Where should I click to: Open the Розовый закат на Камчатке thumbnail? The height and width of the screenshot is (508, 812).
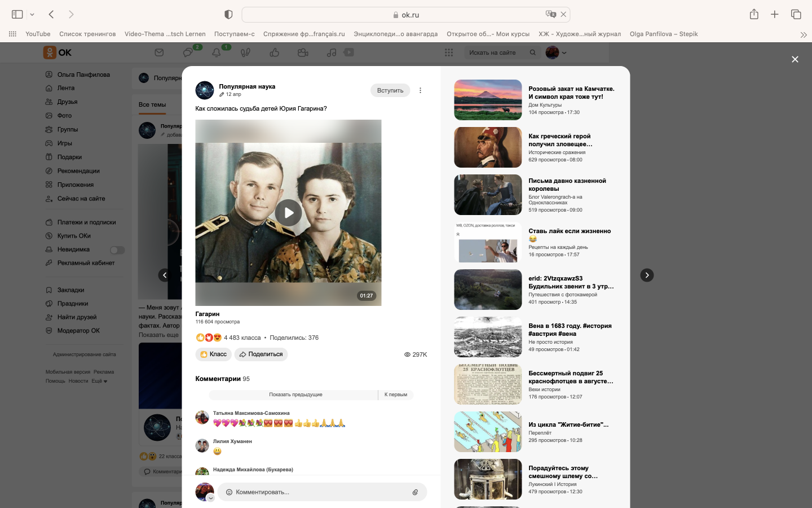488,100
